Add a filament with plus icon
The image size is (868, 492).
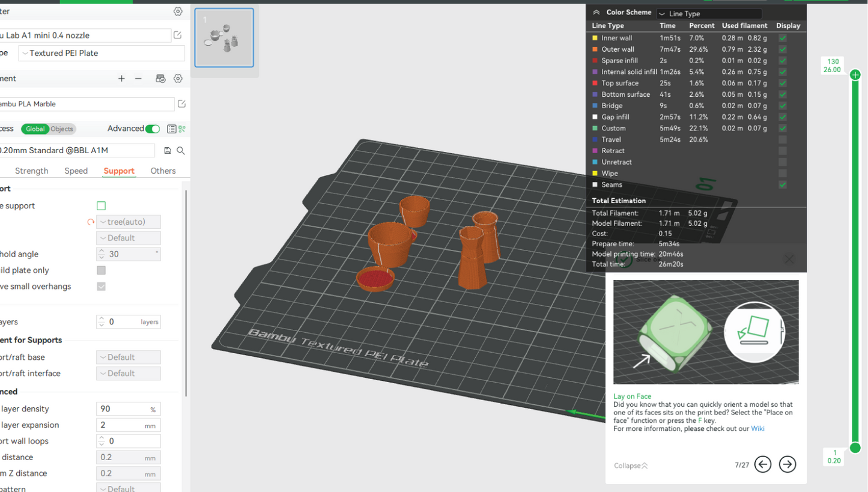[121, 79]
